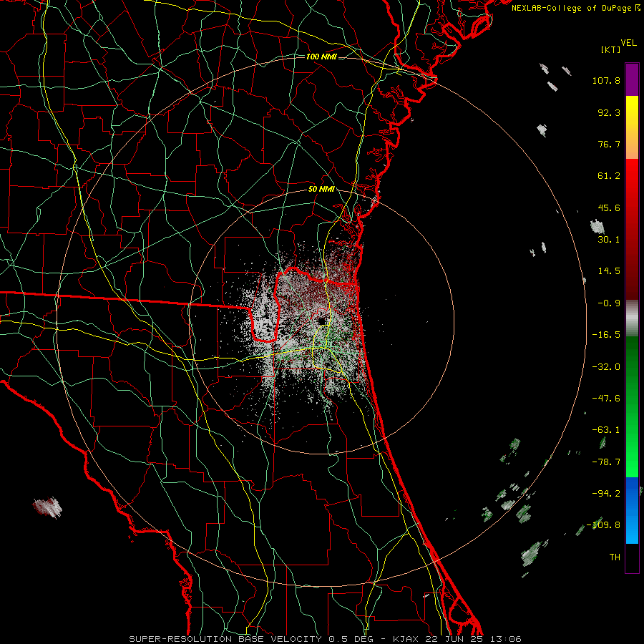Click the 76.7 velocity scale value
This screenshot has width=644, height=644.
click(x=609, y=144)
